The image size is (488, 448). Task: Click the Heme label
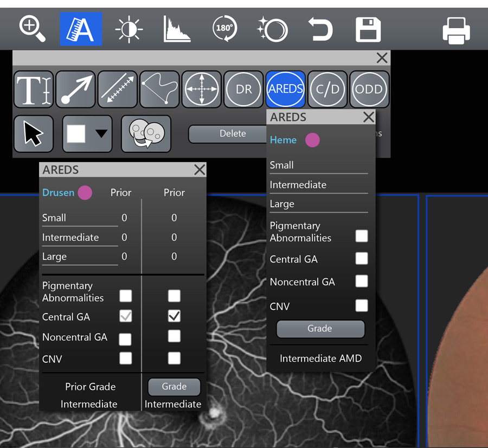tap(283, 140)
